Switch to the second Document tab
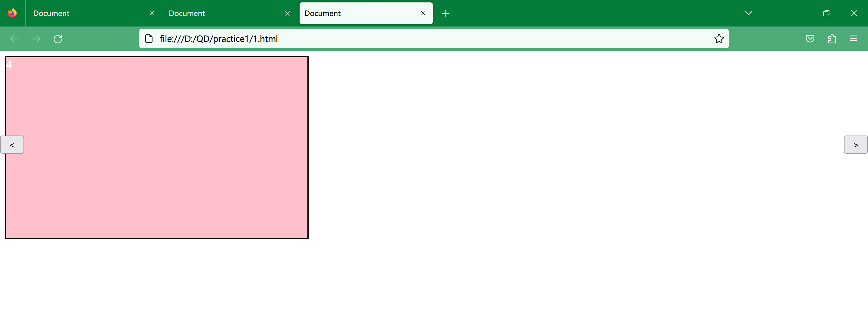868x331 pixels. (219, 13)
